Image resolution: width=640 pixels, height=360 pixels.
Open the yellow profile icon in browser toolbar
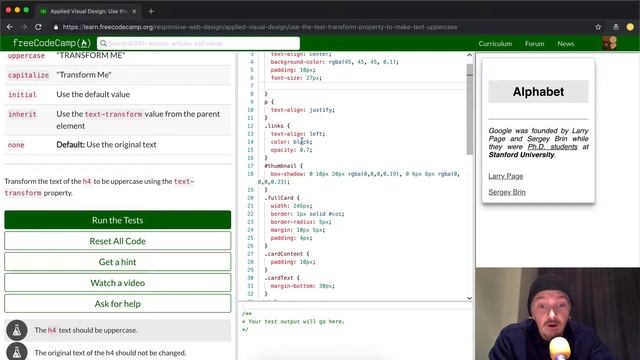tap(630, 27)
